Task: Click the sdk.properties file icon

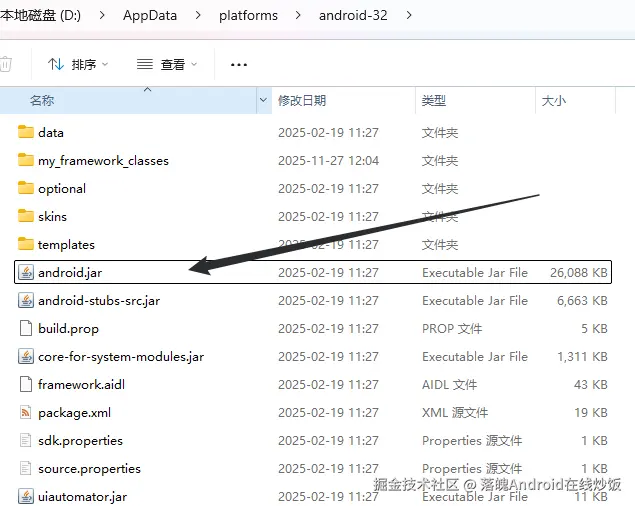Action: tap(26, 440)
